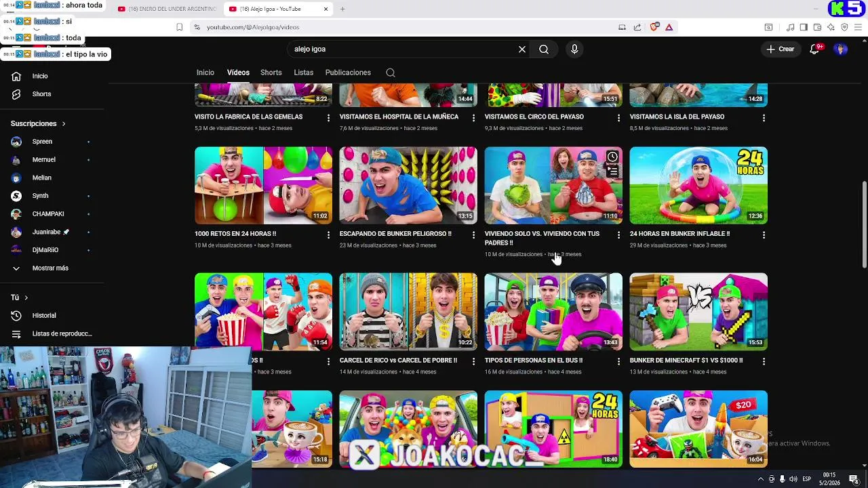Open the Mernuel subscription channel

click(x=52, y=160)
